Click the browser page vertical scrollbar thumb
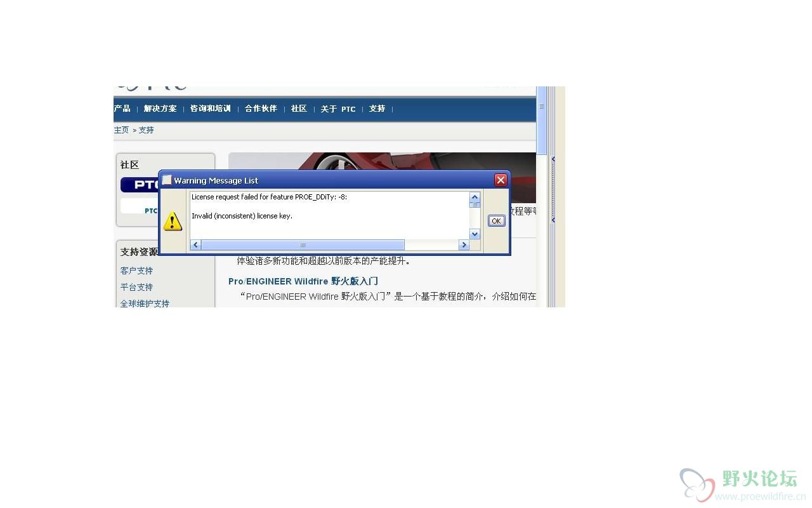Screen dimensions: 812x508 [x=541, y=120]
